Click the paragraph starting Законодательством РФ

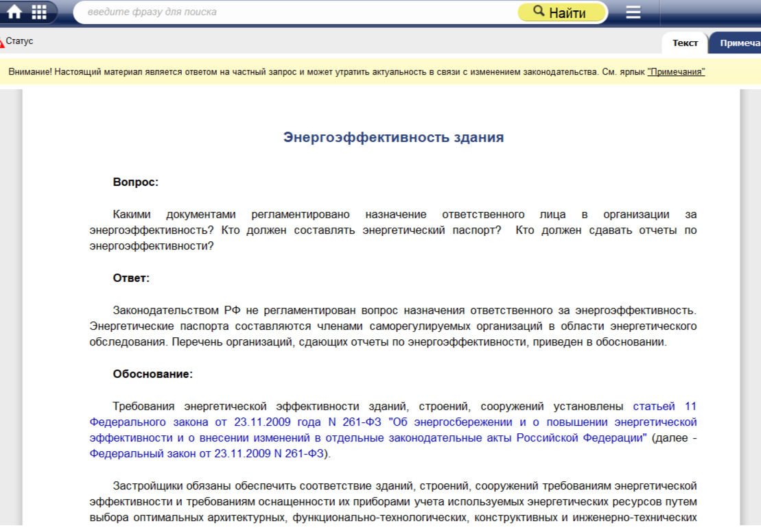(x=393, y=326)
